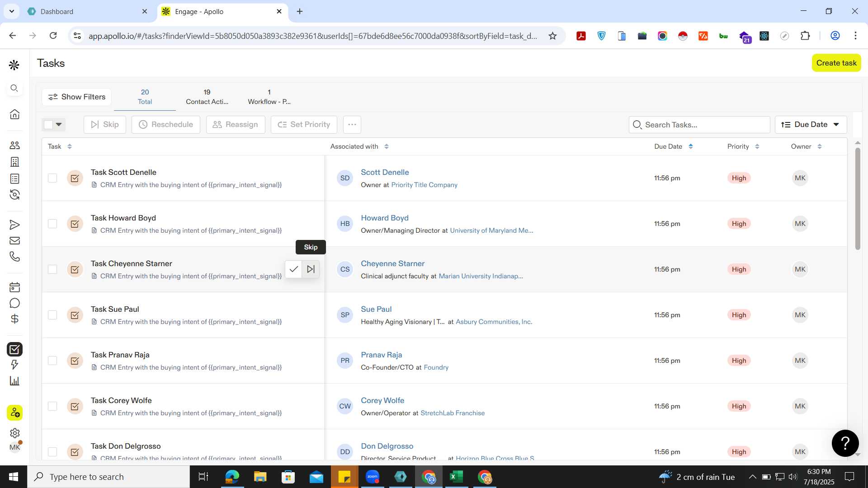Viewport: 868px width, 488px height.
Task: Open Meetings calendar icon in sidebar
Action: (x=14, y=287)
